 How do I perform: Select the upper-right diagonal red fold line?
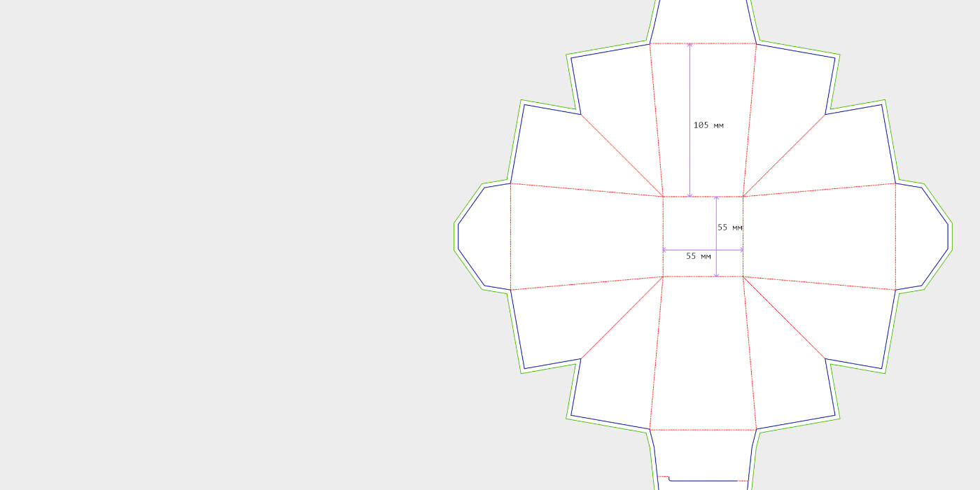784,155
